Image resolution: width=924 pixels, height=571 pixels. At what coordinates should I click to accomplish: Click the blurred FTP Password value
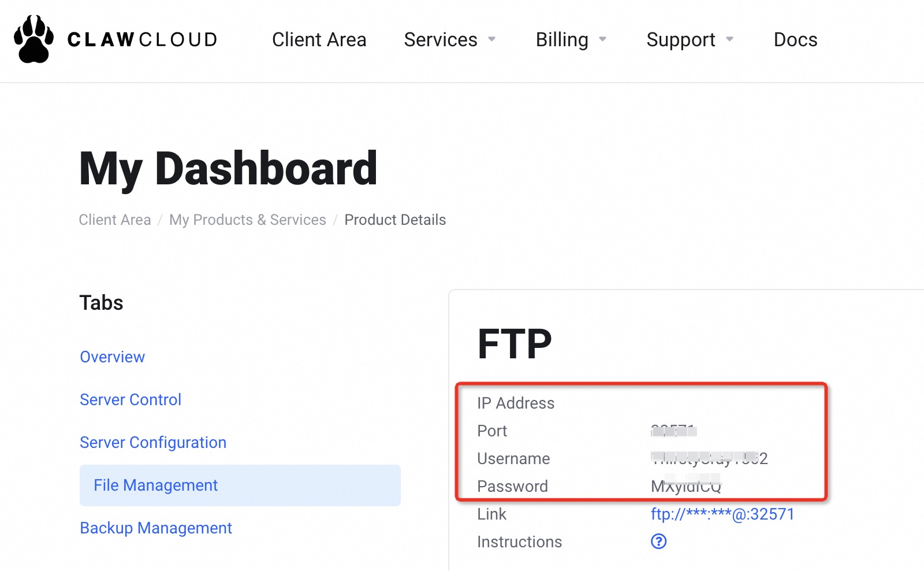click(x=685, y=486)
